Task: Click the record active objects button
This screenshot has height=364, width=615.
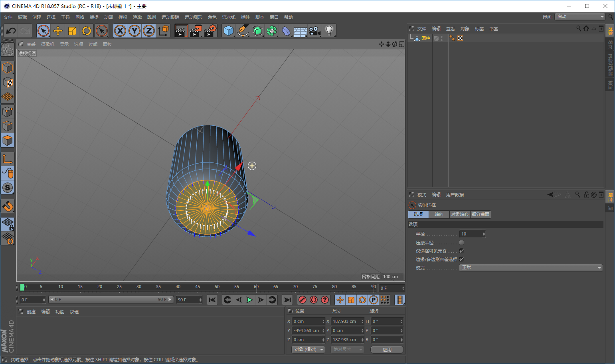Action: (x=303, y=300)
